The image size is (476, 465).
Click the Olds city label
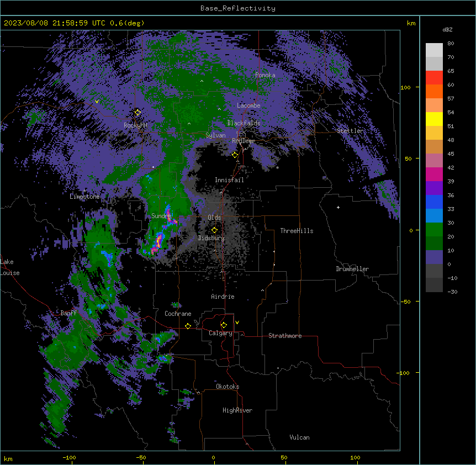(x=214, y=218)
